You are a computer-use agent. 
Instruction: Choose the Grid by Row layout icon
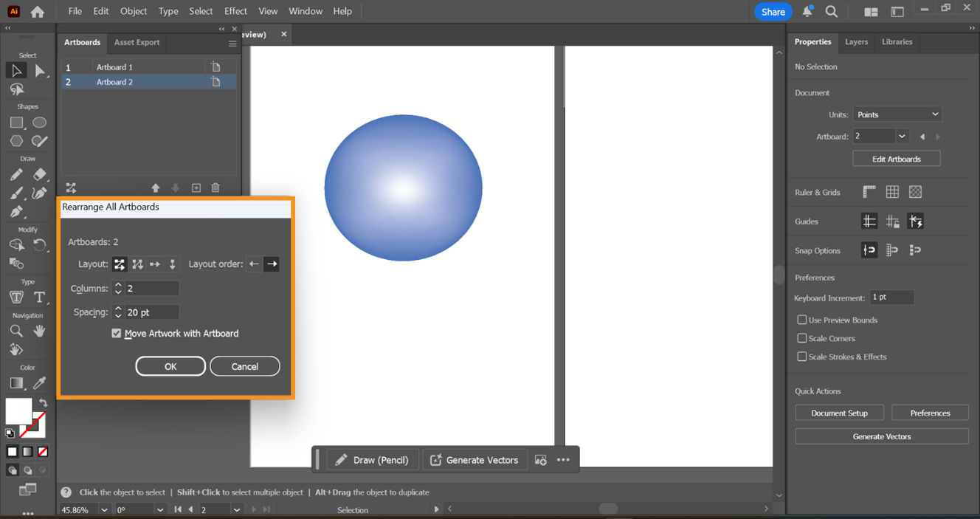[119, 264]
